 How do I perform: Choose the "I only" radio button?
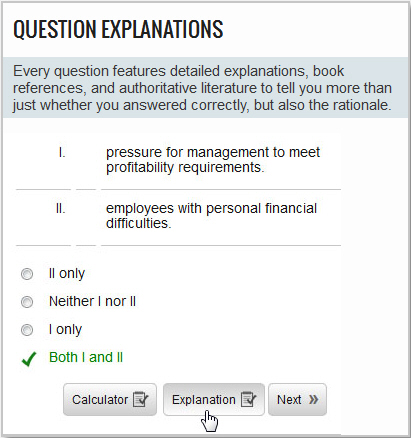[27, 330]
